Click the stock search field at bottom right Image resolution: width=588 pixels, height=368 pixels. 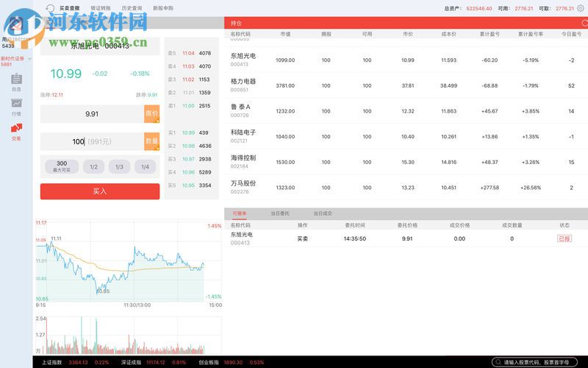[534, 362]
